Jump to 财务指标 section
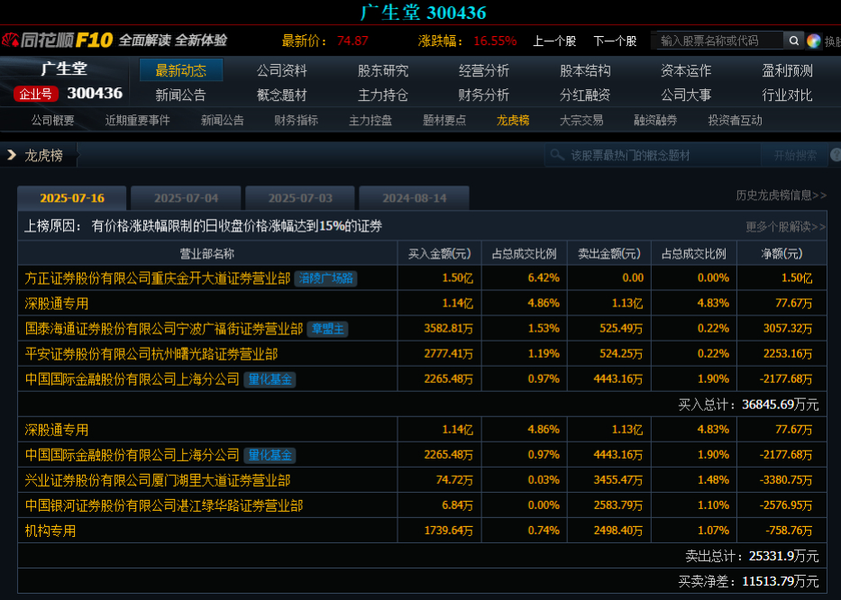The height and width of the screenshot is (600, 841). [x=296, y=121]
